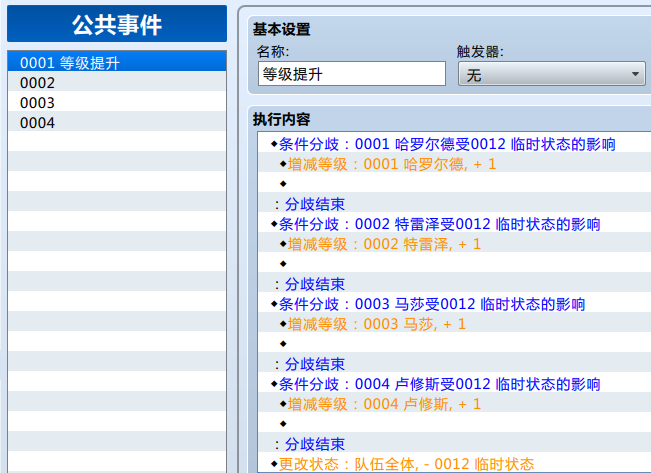Select line 条件分歧：0001 哈罗尔德受0012 临时状态的影响
This screenshot has height=473, width=651.
(x=454, y=144)
